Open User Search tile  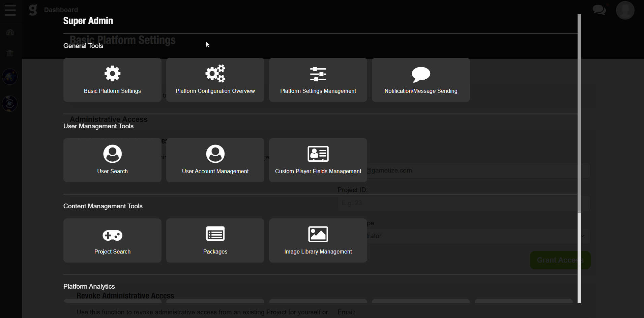pyautogui.click(x=112, y=160)
